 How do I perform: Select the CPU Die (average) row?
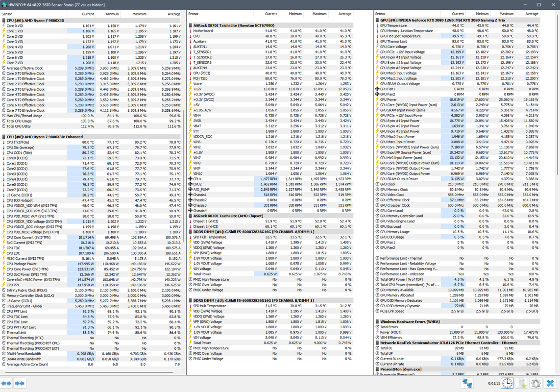92,147
